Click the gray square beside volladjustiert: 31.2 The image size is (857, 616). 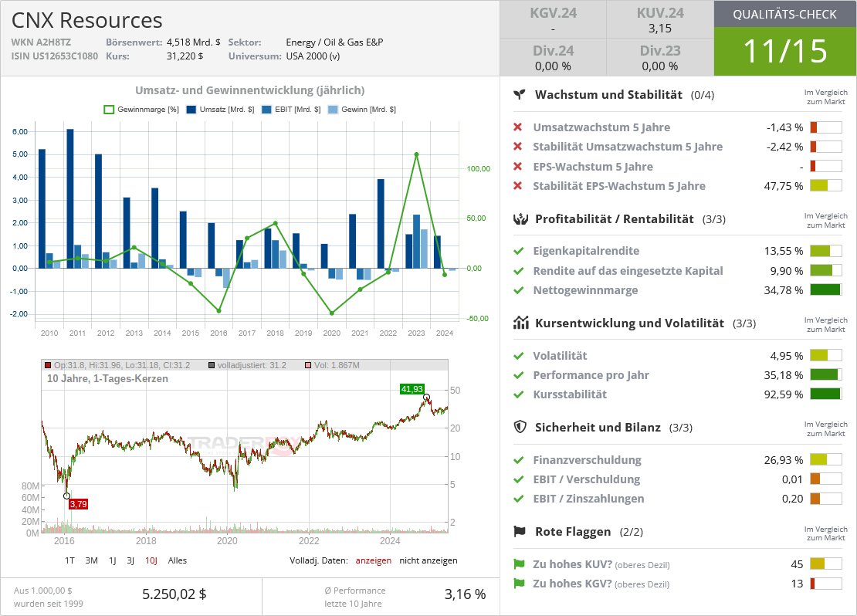click(x=212, y=365)
